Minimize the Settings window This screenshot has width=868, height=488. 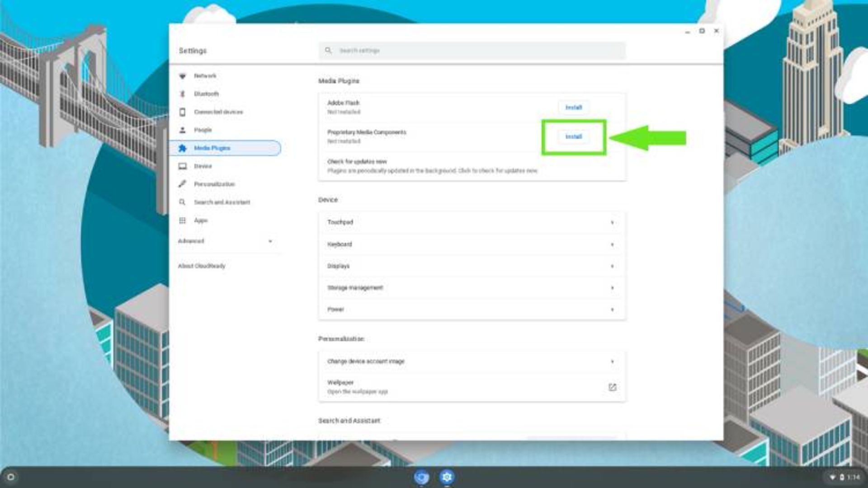(x=687, y=31)
